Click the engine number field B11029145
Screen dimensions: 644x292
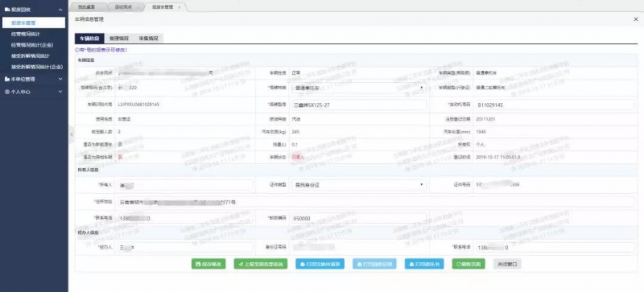(555, 105)
